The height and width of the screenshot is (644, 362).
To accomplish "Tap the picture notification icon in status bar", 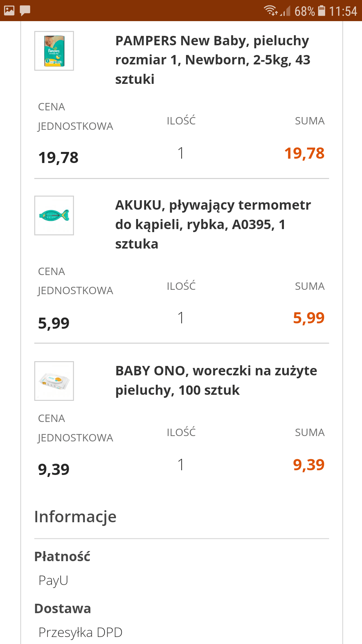I will point(9,10).
